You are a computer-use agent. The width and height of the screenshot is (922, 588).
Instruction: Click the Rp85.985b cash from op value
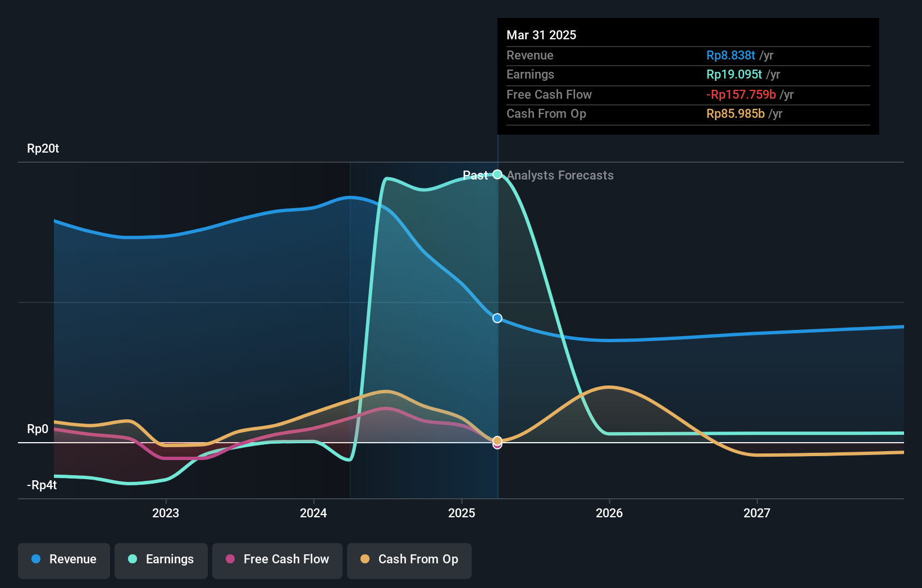[735, 113]
